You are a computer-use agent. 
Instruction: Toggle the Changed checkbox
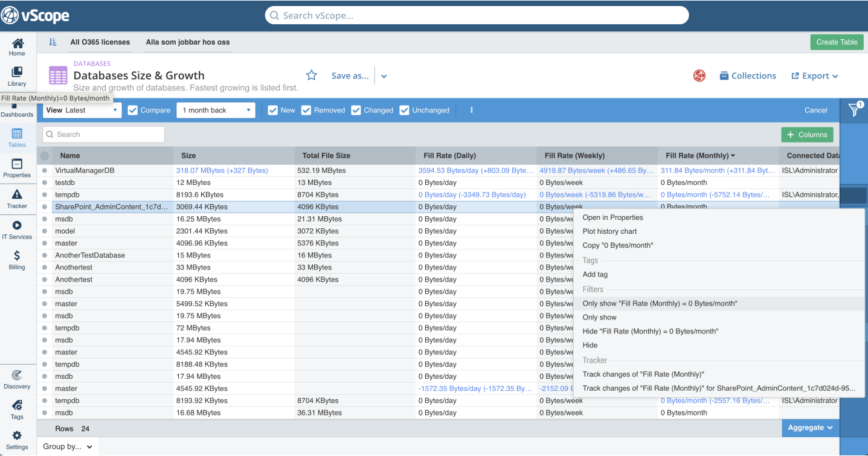pyautogui.click(x=356, y=110)
